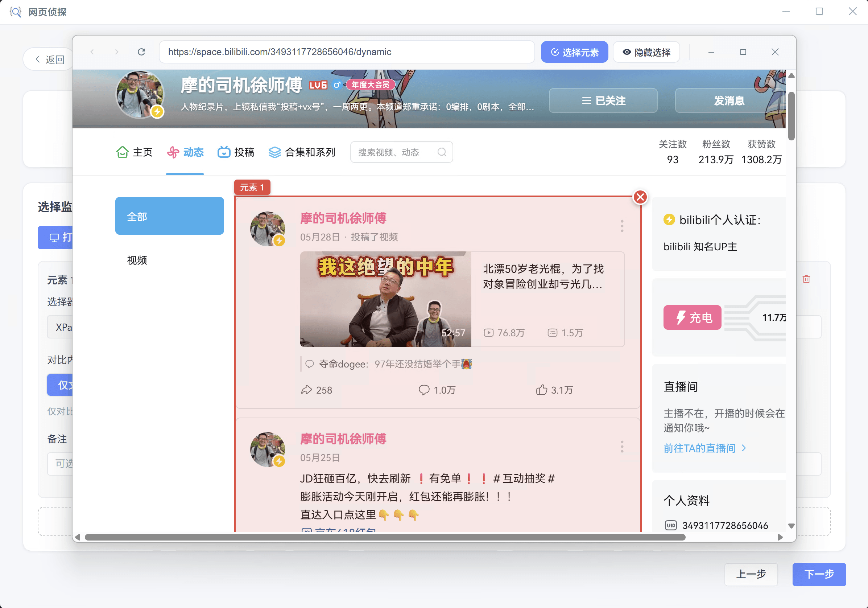Screen dimensions: 868x608
Task: Remove 元素 1 selection with red X
Action: pyautogui.click(x=640, y=197)
